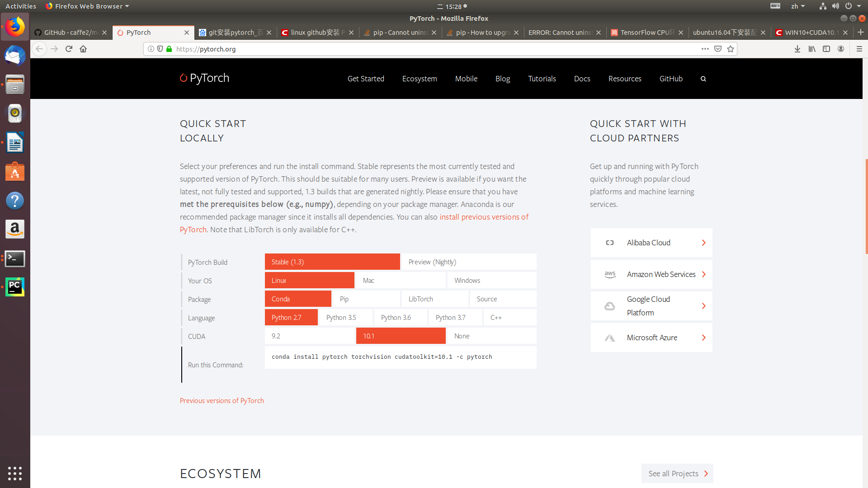
Task: Switch to the GitHub caffe2 tab
Action: (70, 33)
